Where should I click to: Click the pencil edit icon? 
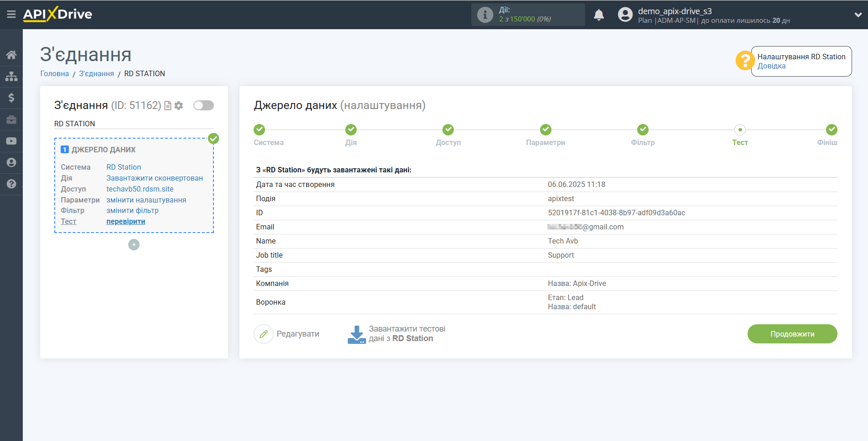264,334
